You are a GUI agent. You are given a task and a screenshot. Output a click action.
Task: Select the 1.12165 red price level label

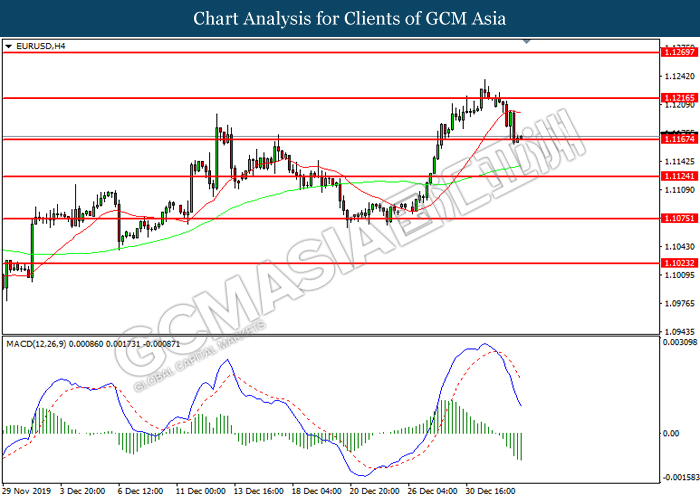679,98
